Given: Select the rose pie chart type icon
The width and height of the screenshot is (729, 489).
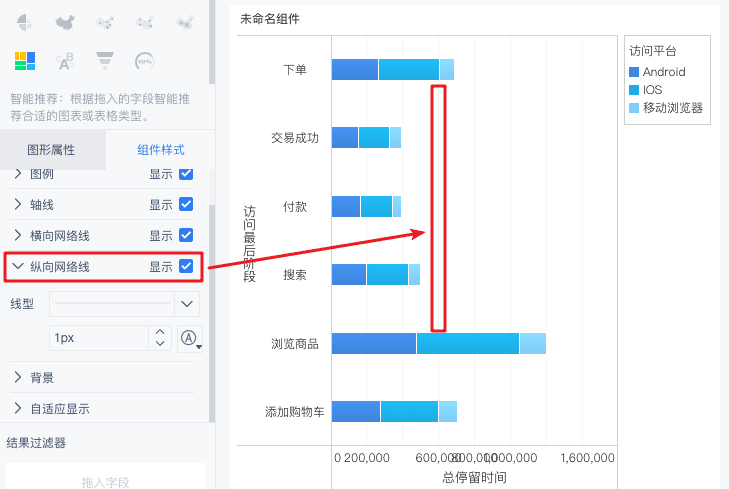Looking at the screenshot, I should point(24,22).
